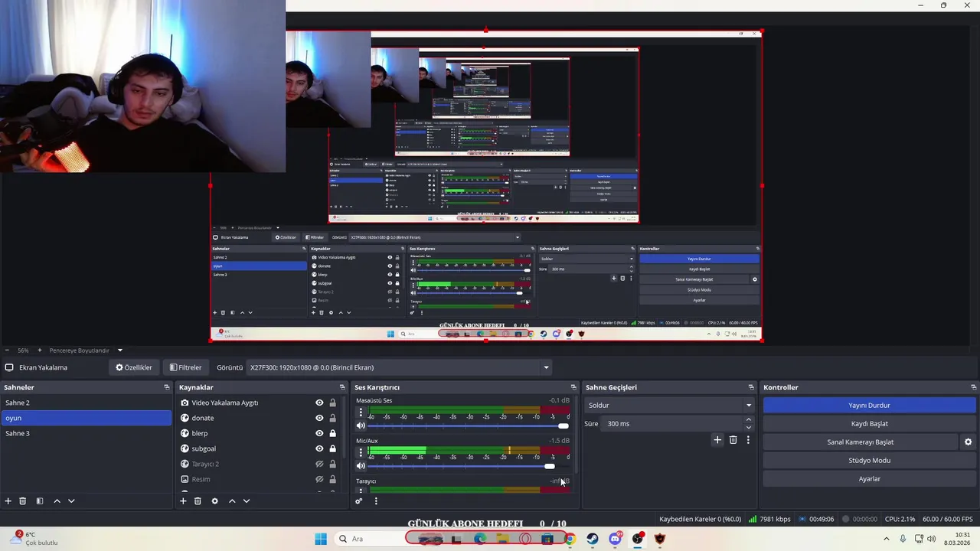Image resolution: width=980 pixels, height=551 pixels.
Task: Open source properties gear in the Kaynaklar toolbar
Action: [214, 501]
